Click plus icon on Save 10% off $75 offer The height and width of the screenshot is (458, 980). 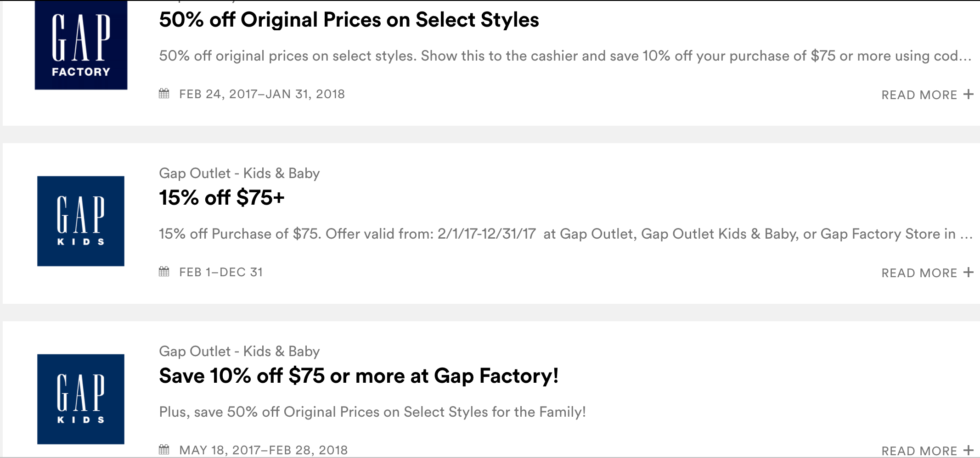(x=969, y=450)
